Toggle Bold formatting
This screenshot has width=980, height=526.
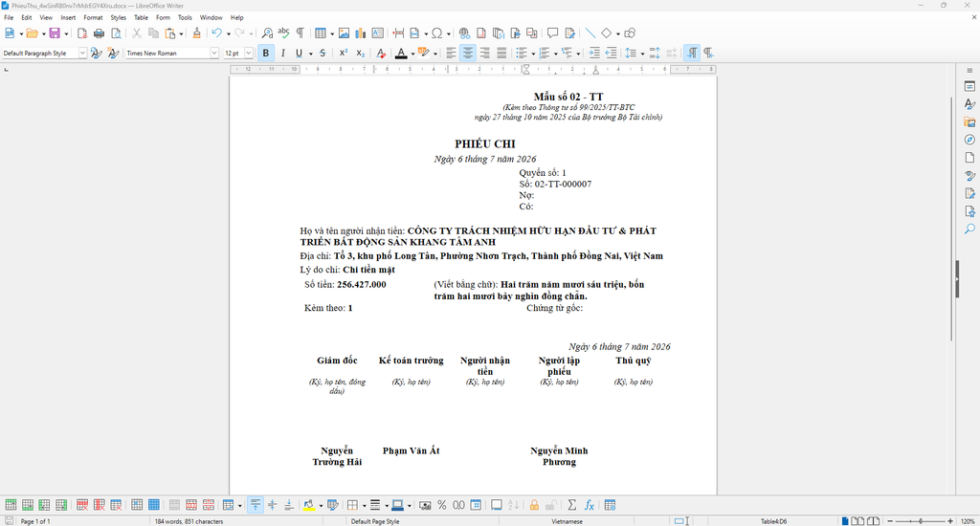coord(266,54)
